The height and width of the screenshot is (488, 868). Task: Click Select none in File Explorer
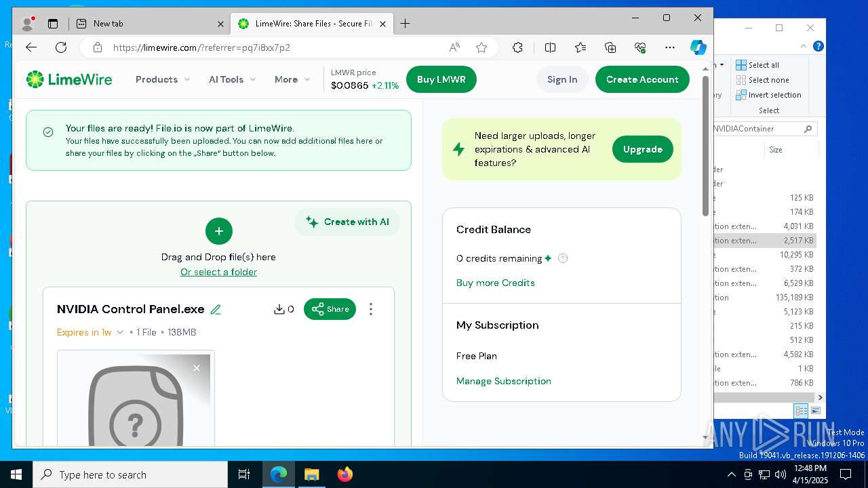coord(762,80)
